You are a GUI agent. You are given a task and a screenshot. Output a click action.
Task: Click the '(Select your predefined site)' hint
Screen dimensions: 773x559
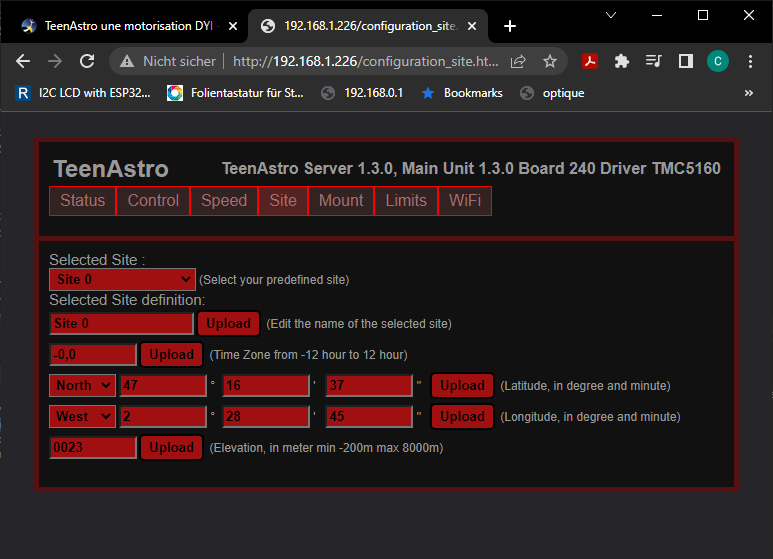click(x=274, y=280)
